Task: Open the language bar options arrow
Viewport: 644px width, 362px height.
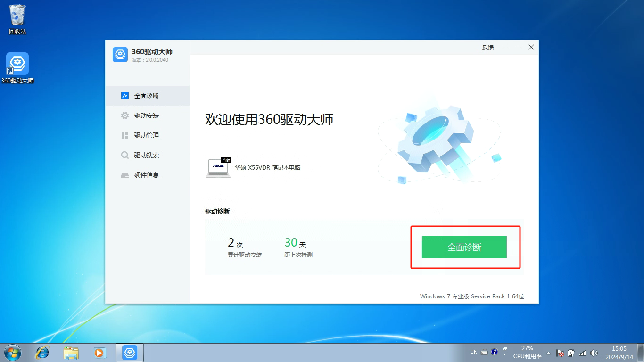Action: click(x=505, y=354)
